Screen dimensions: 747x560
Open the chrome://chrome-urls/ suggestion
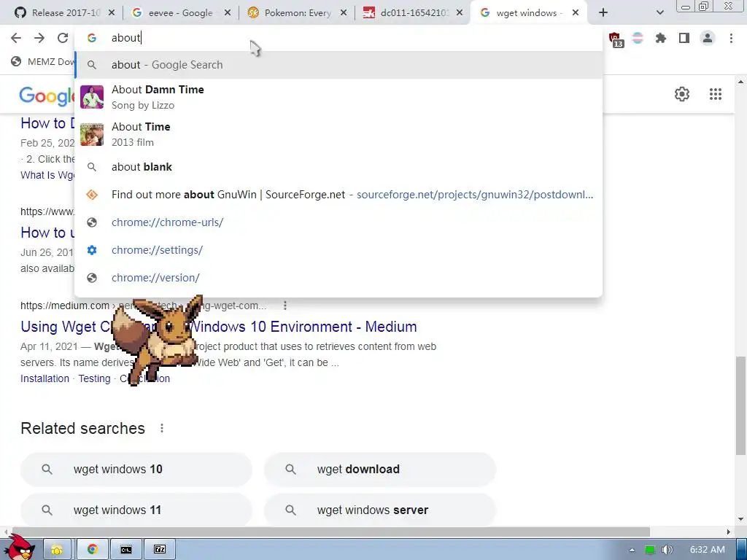pyautogui.click(x=338, y=222)
